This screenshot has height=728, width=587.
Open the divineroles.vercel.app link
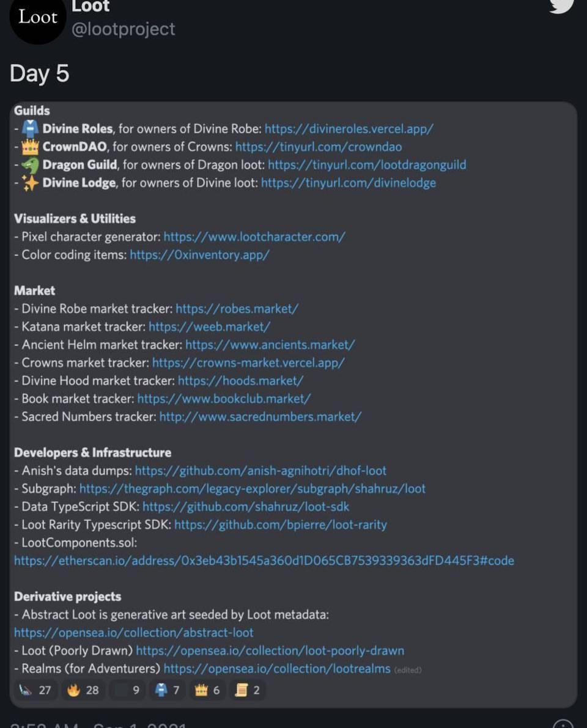pyautogui.click(x=349, y=129)
